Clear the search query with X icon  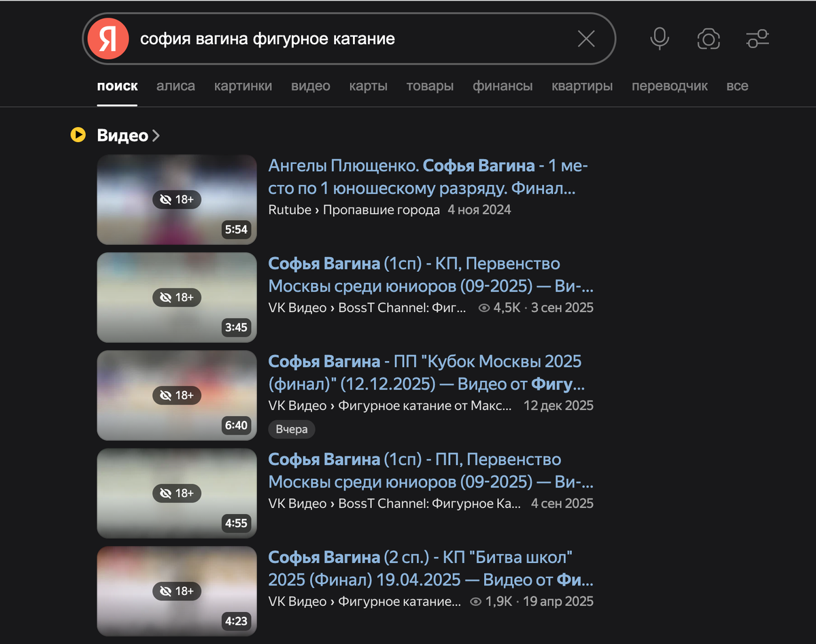586,39
